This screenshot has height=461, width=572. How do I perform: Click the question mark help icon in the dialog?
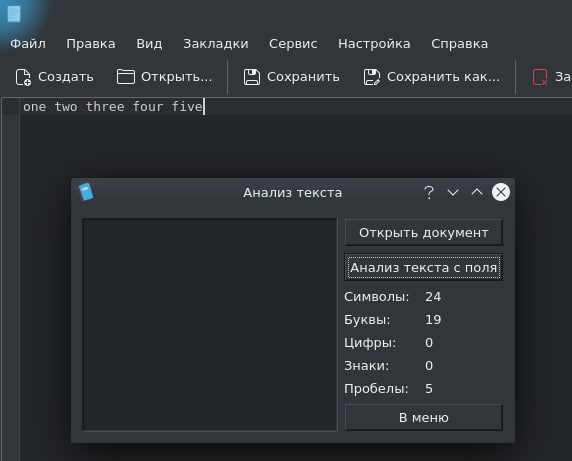[x=429, y=192]
